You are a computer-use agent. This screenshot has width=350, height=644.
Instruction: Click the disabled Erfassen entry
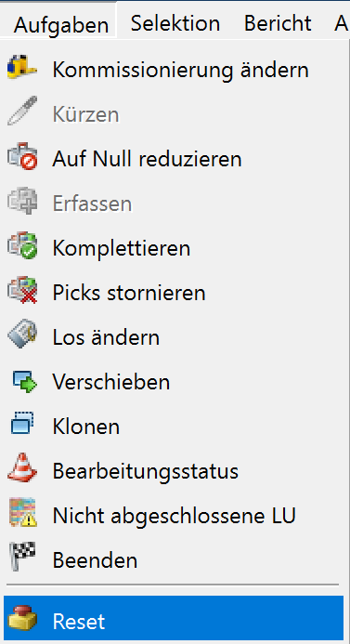pyautogui.click(x=174, y=204)
